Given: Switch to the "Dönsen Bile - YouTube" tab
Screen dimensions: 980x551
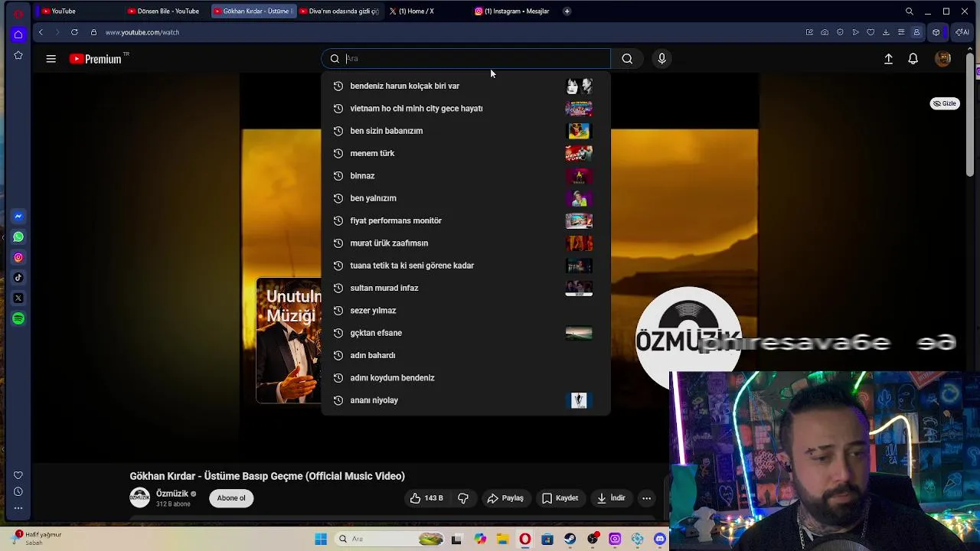Looking at the screenshot, I should pyautogui.click(x=165, y=11).
